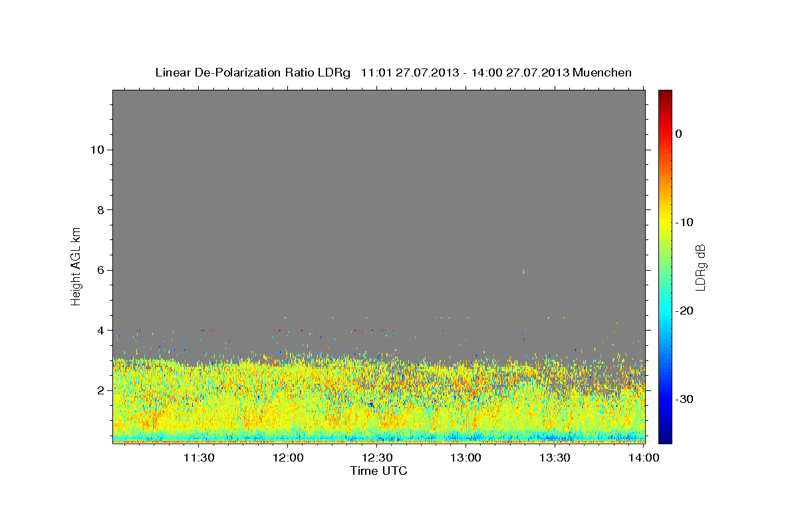This screenshot has width=798, height=532.
Task: Click the colorbar value '0'
Action: click(679, 134)
